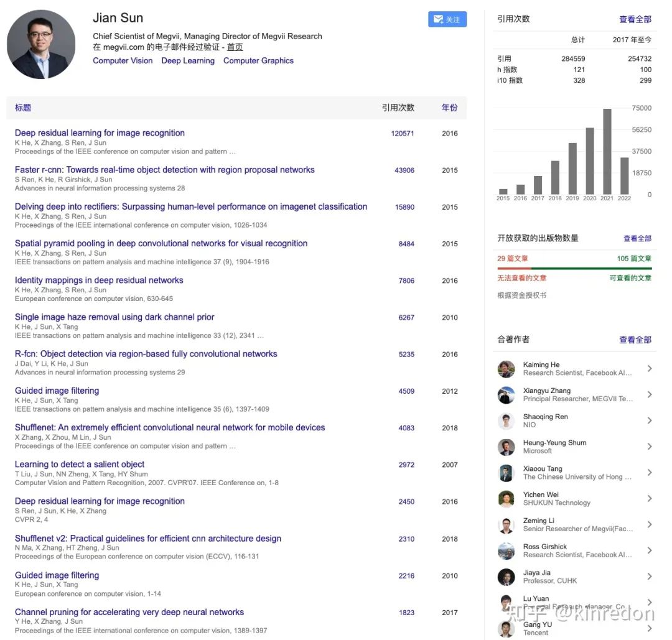
Task: Click Jiaya Jia's avatar icon
Action: coord(506,577)
